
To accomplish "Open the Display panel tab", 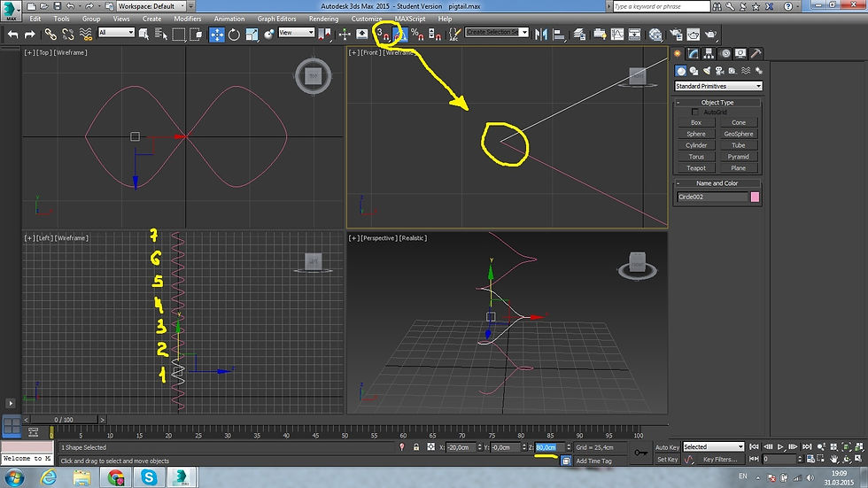I will (740, 53).
